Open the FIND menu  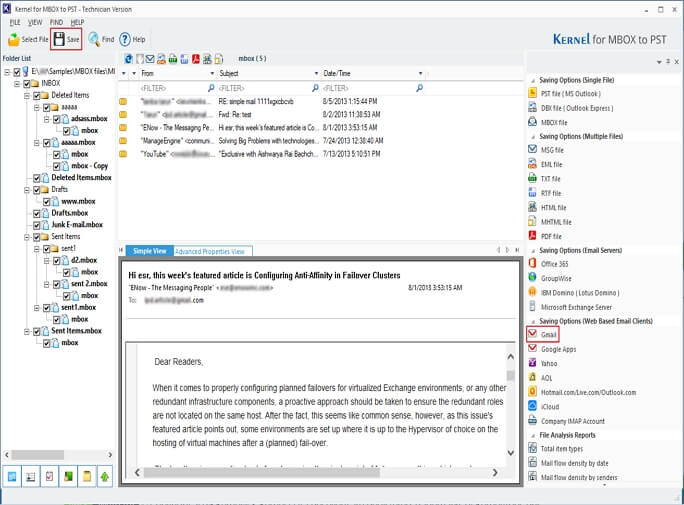point(56,22)
